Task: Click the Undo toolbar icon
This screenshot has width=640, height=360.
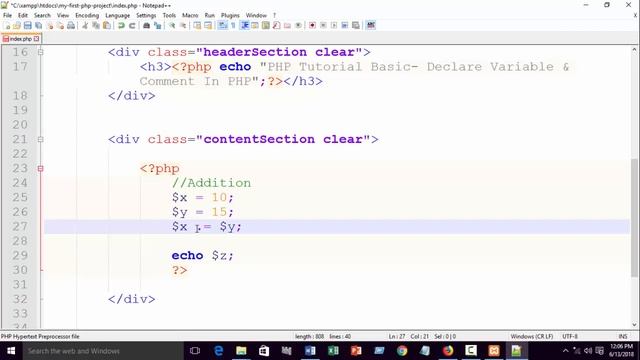Action: point(121,26)
